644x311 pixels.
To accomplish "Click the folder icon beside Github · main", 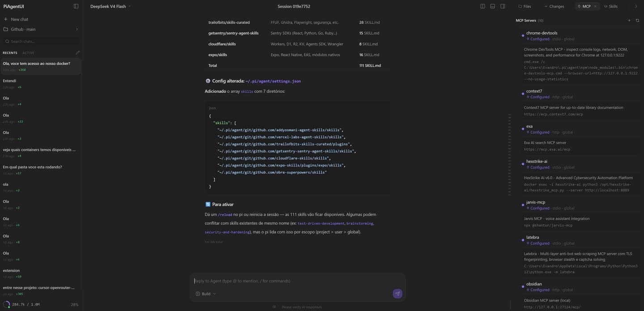I will [6, 29].
